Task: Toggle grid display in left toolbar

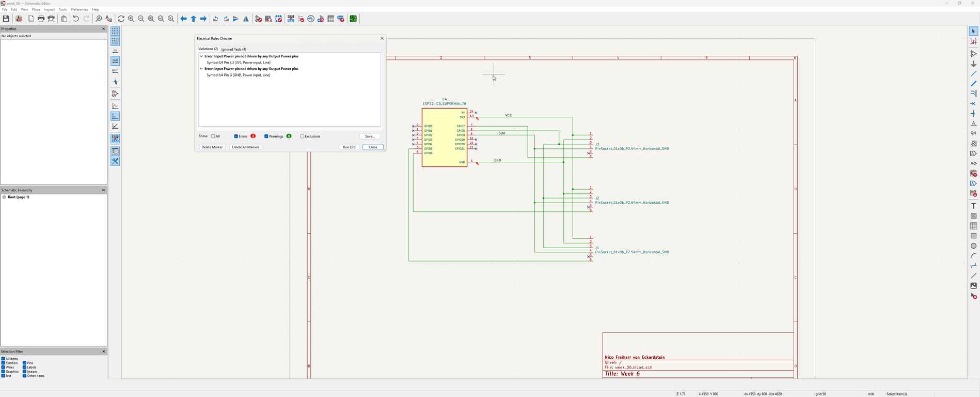Action: click(x=115, y=32)
